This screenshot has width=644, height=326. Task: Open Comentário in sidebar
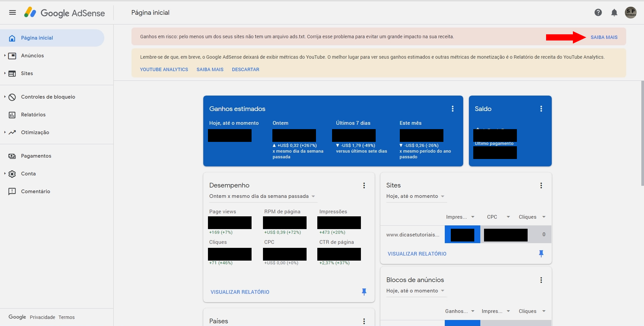36,192
